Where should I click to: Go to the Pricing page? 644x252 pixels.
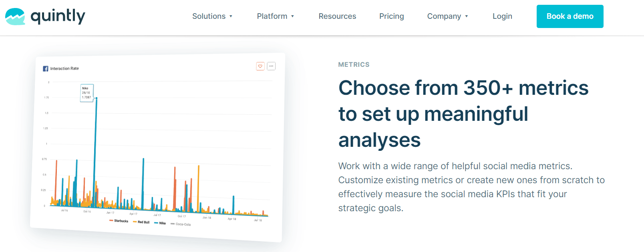tap(391, 16)
